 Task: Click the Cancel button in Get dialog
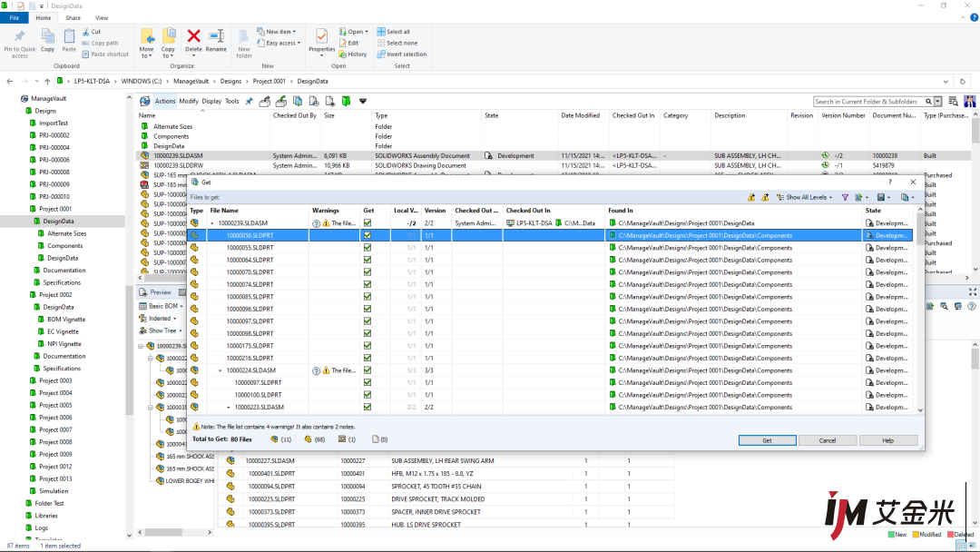[x=828, y=440]
